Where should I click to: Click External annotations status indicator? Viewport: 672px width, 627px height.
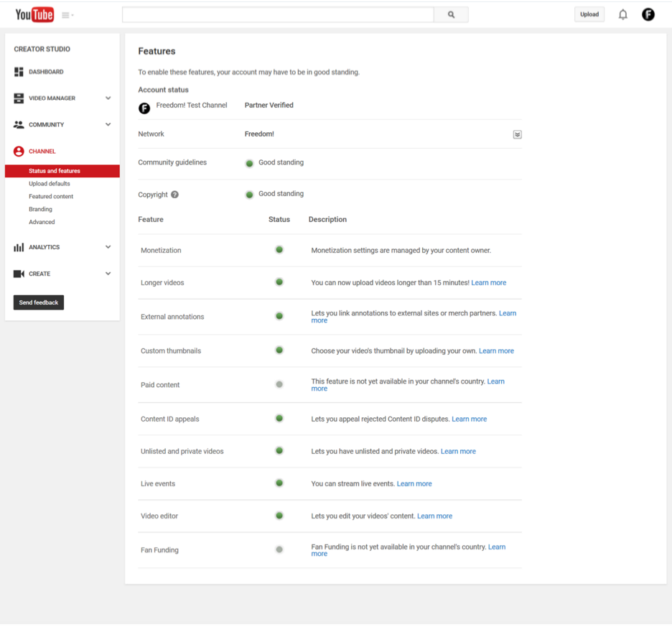coord(279,316)
